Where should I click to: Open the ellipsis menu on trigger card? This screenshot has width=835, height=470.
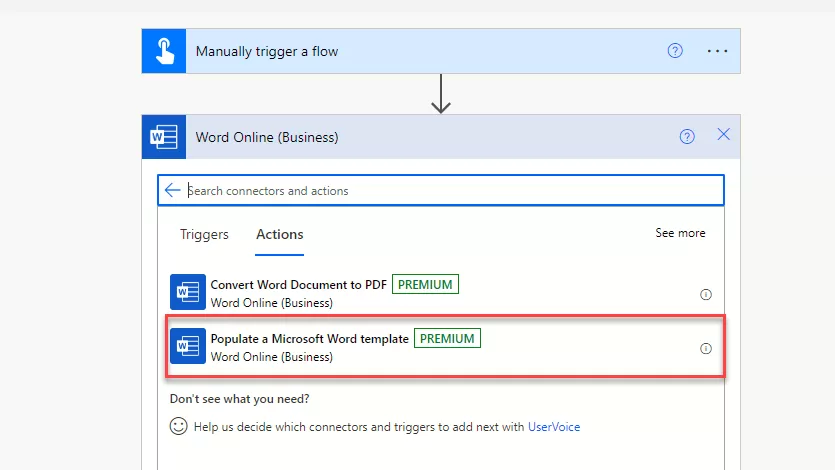click(x=717, y=51)
